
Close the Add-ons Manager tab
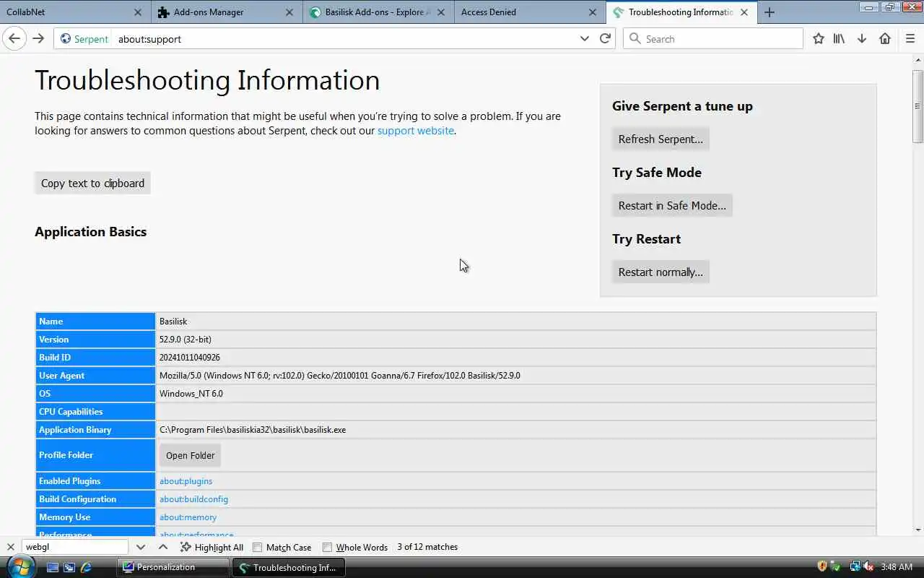[289, 12]
